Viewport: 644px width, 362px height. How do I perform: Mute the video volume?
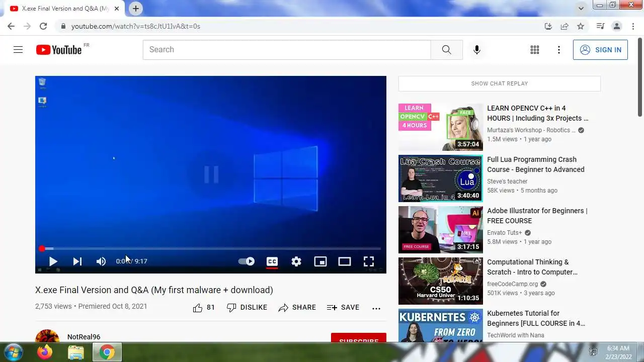[101, 261]
